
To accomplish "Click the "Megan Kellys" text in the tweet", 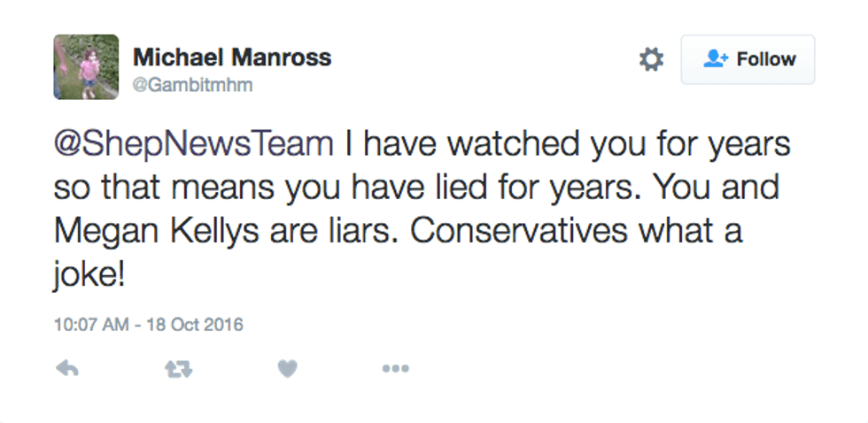I will [158, 232].
